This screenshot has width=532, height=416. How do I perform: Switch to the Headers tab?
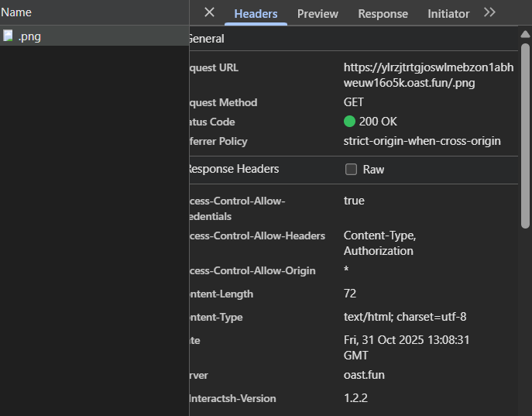click(256, 14)
